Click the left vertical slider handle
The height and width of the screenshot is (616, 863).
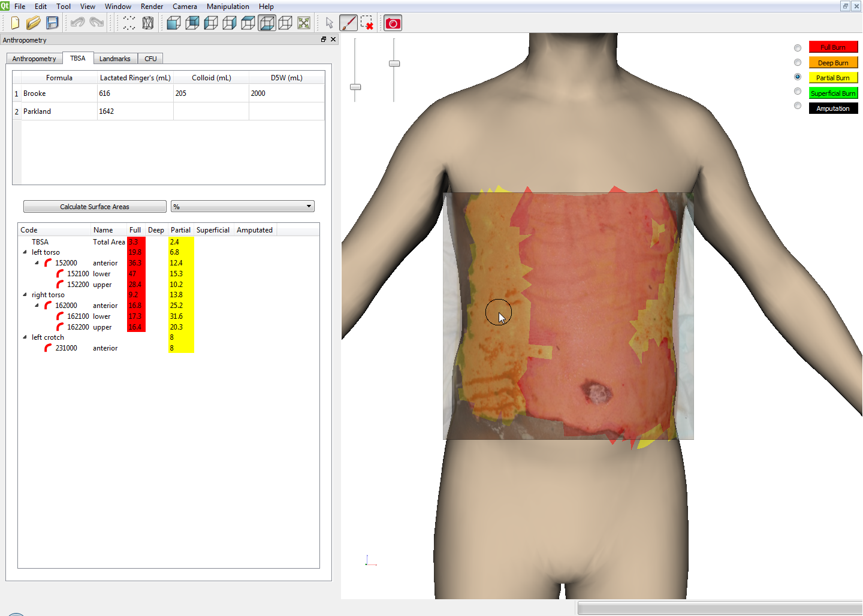click(x=355, y=87)
